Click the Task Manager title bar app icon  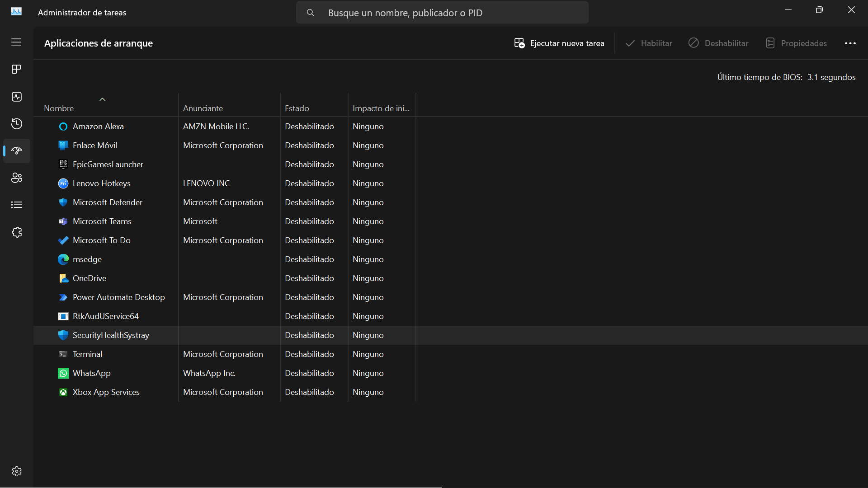coord(16,12)
